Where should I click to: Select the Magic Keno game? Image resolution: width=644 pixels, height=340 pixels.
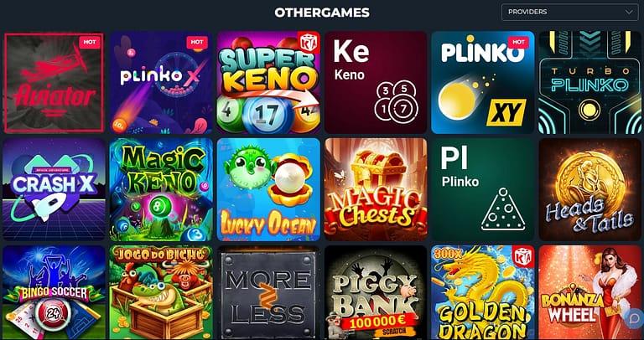(161, 189)
